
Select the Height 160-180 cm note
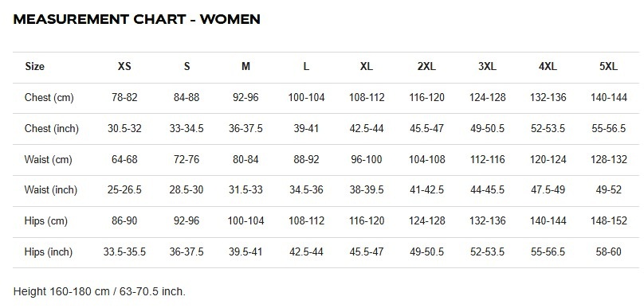(100, 291)
